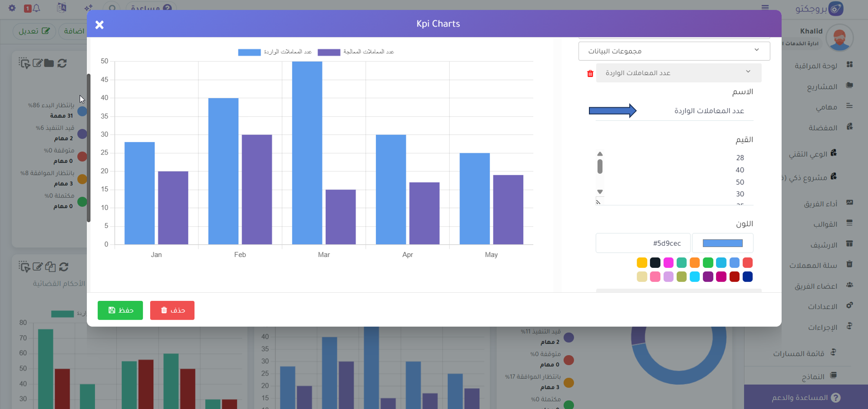Close the Kpi Charts dialog

[x=99, y=25]
